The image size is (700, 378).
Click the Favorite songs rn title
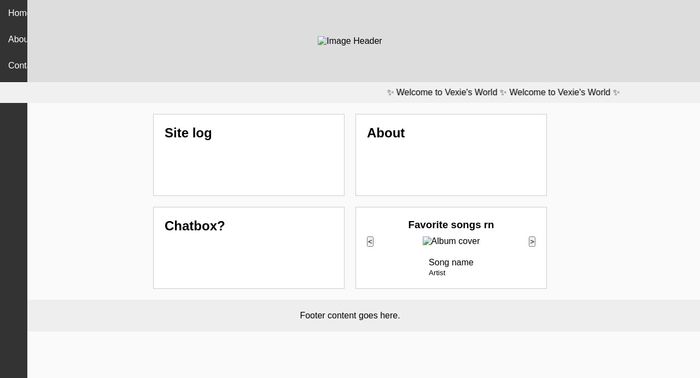pos(451,225)
